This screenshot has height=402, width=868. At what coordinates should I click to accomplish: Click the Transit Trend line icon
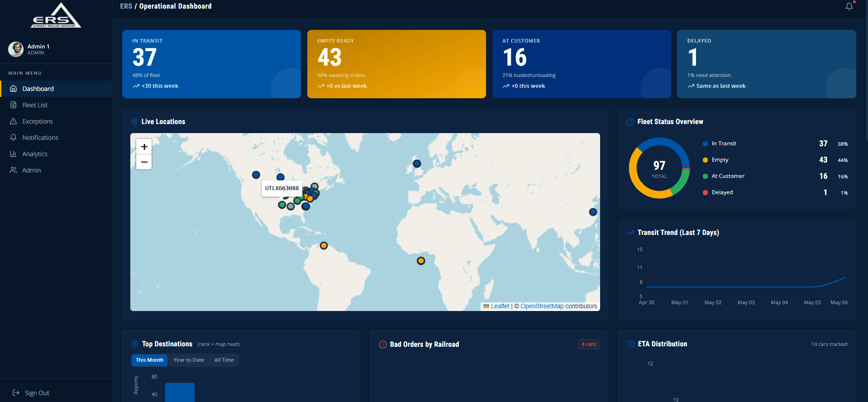(x=630, y=233)
